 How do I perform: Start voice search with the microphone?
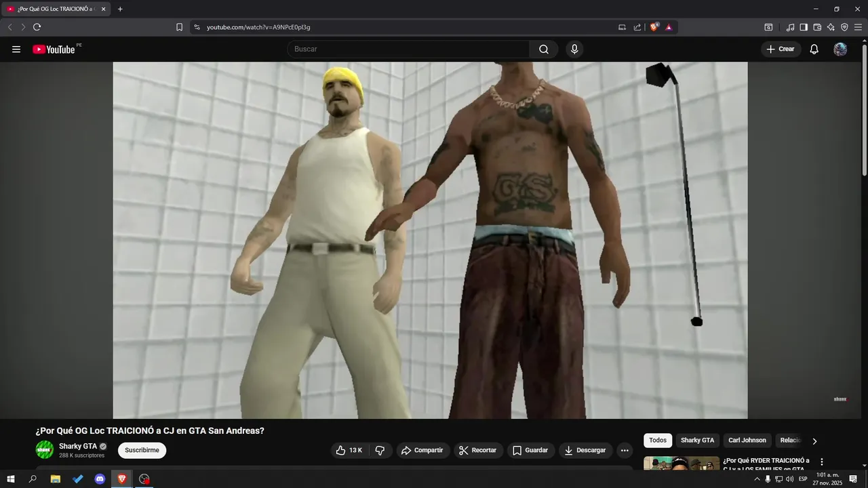574,49
